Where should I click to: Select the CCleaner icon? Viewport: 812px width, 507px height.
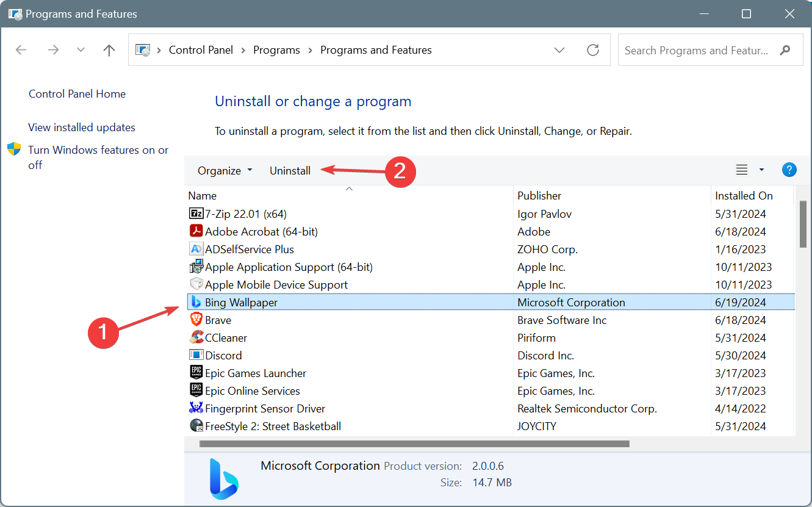coord(196,337)
